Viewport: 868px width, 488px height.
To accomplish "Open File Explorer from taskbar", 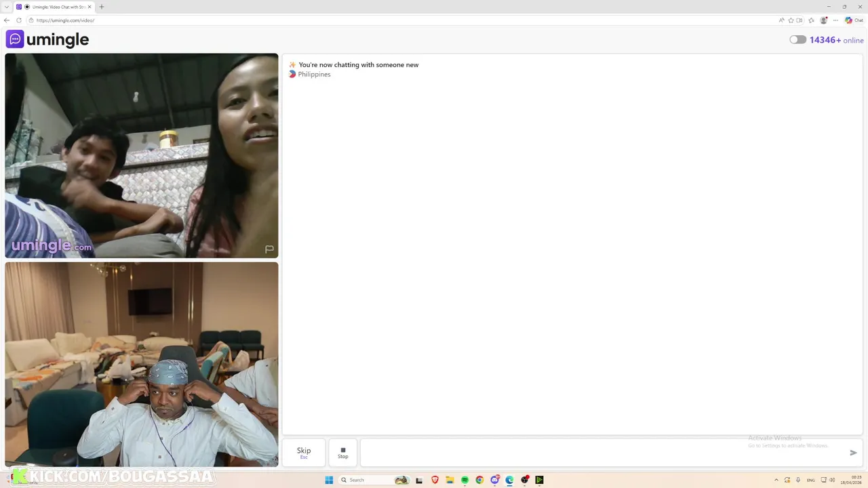I will [450, 480].
